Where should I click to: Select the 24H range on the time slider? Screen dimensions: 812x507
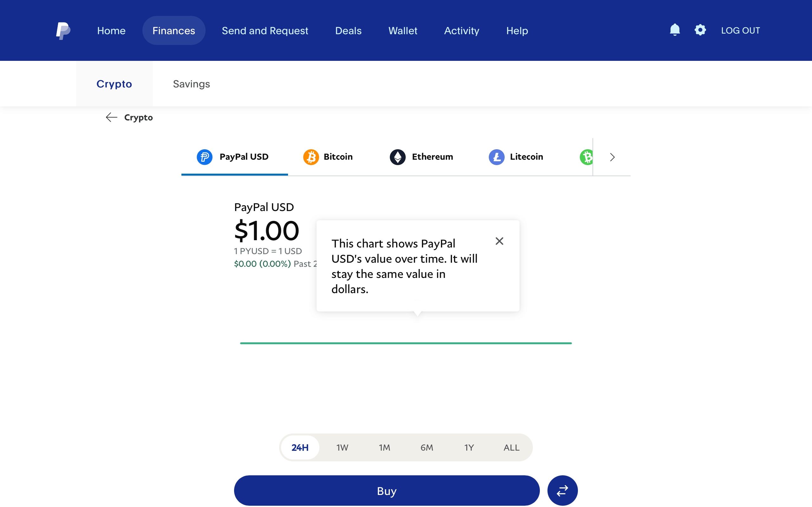tap(299, 447)
